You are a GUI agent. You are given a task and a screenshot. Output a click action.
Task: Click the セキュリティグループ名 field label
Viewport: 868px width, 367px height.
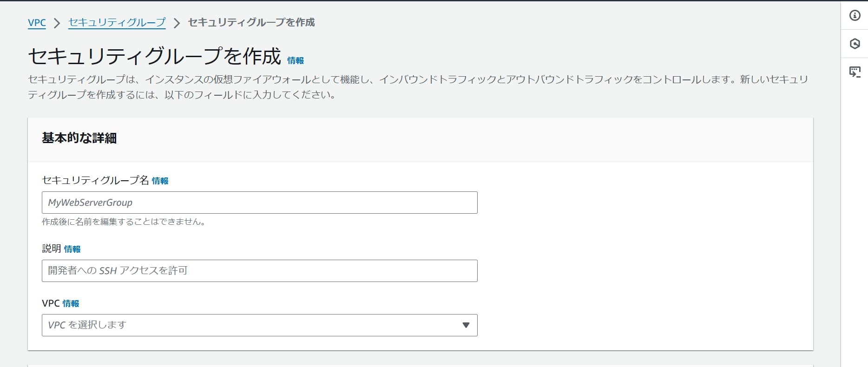pyautogui.click(x=95, y=180)
